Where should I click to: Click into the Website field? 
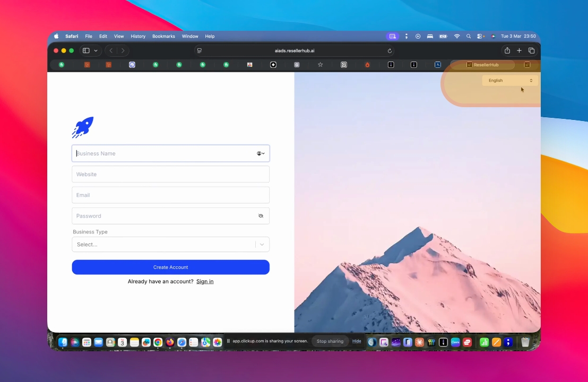tap(171, 175)
